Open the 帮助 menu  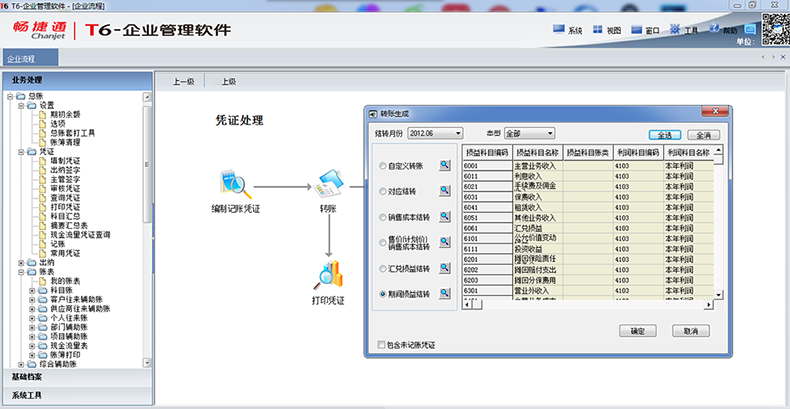pyautogui.click(x=723, y=30)
